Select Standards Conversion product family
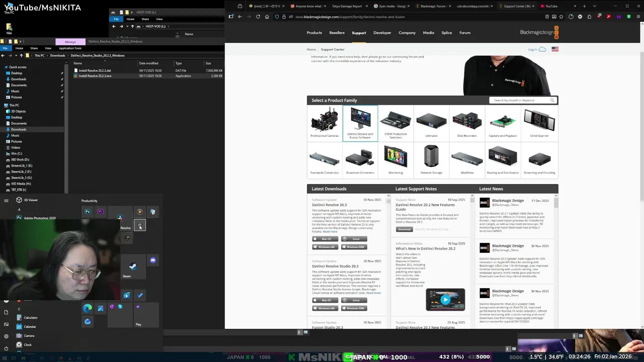 325,160
